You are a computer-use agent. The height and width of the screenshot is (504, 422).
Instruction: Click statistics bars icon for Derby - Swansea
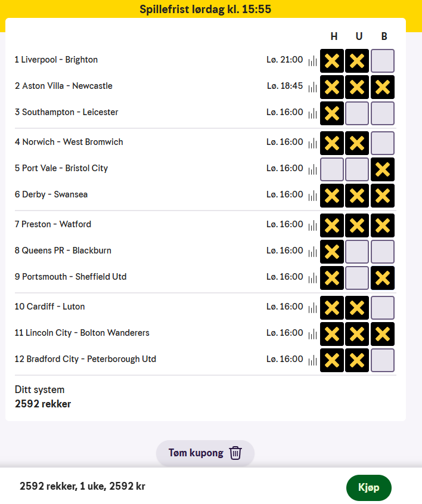(312, 196)
